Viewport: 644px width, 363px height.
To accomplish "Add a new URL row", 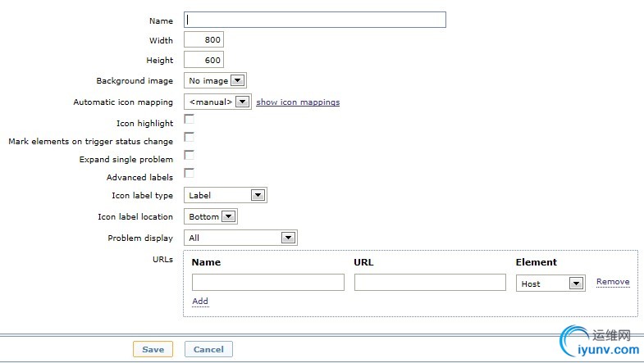I will point(200,302).
